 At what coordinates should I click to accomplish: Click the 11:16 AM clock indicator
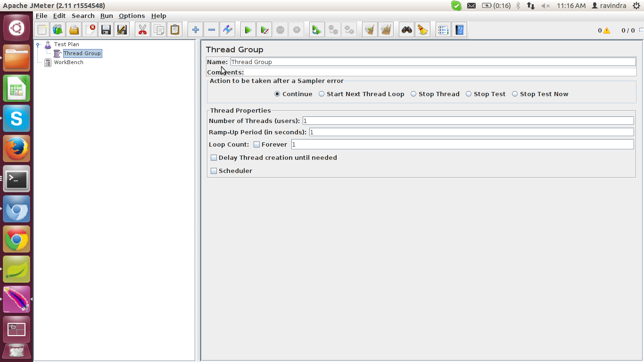click(x=571, y=6)
